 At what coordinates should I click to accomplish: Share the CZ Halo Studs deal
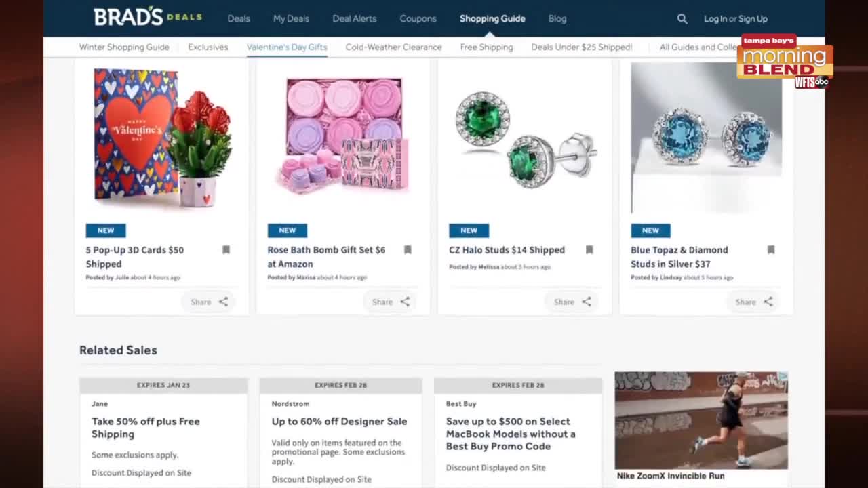point(572,302)
